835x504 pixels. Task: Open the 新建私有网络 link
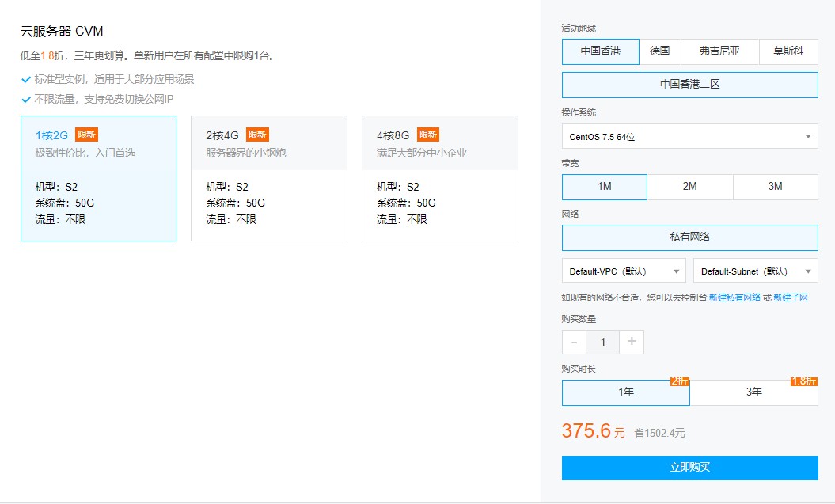click(735, 297)
